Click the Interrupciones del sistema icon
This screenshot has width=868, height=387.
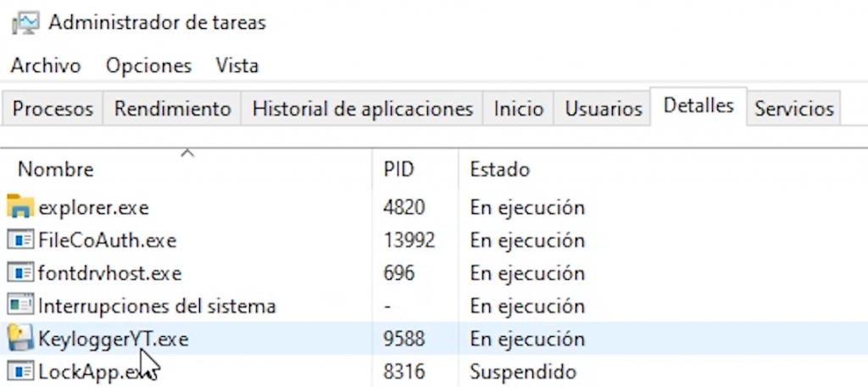[x=20, y=306]
